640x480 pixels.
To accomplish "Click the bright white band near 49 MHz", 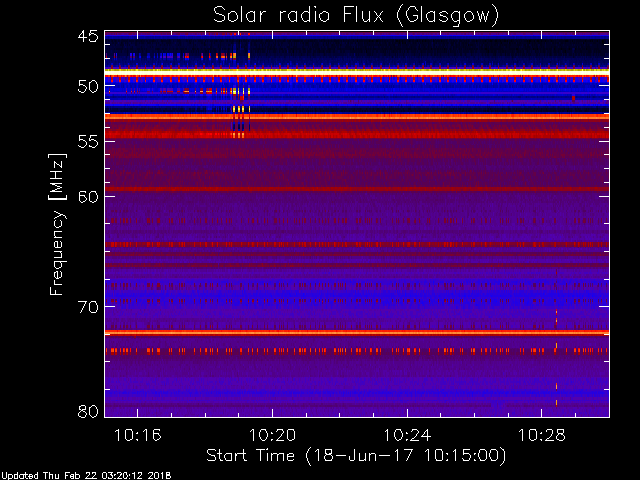I will pos(357,72).
